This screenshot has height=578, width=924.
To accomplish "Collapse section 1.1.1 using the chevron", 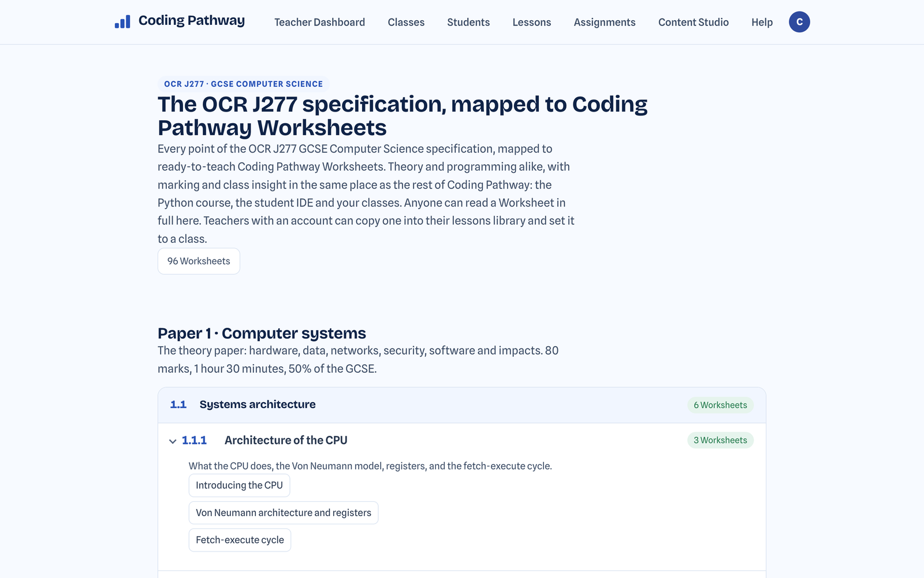I will pos(173,441).
